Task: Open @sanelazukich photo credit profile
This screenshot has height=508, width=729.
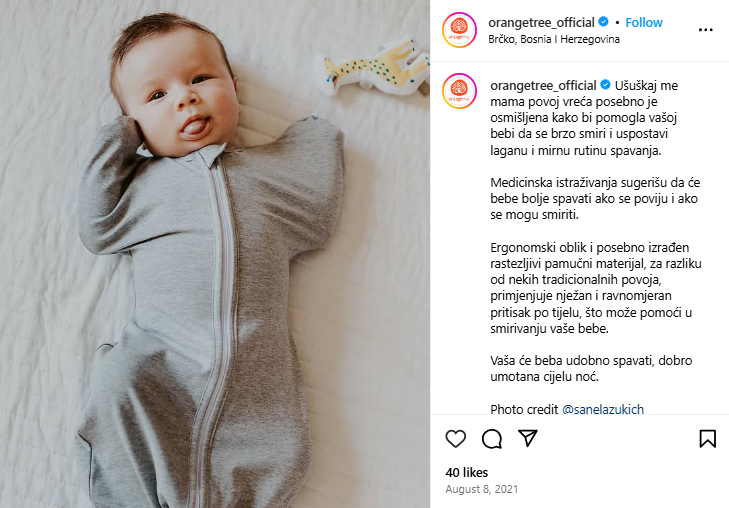Action: [x=603, y=409]
